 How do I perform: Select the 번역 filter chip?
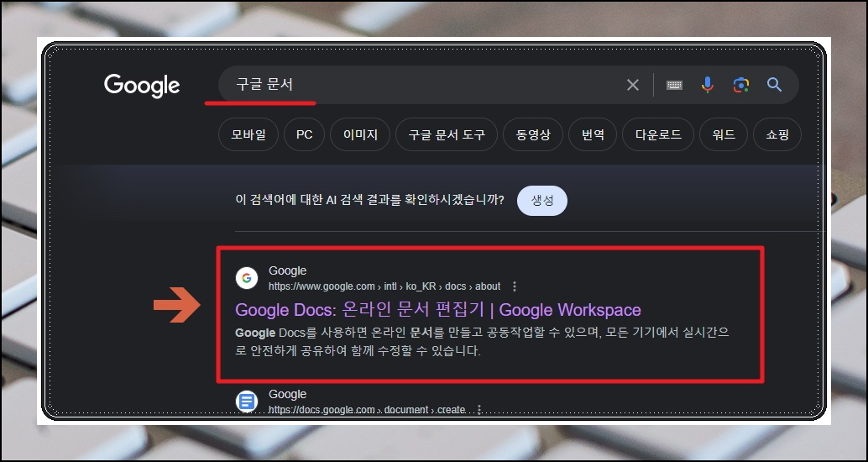click(x=593, y=134)
